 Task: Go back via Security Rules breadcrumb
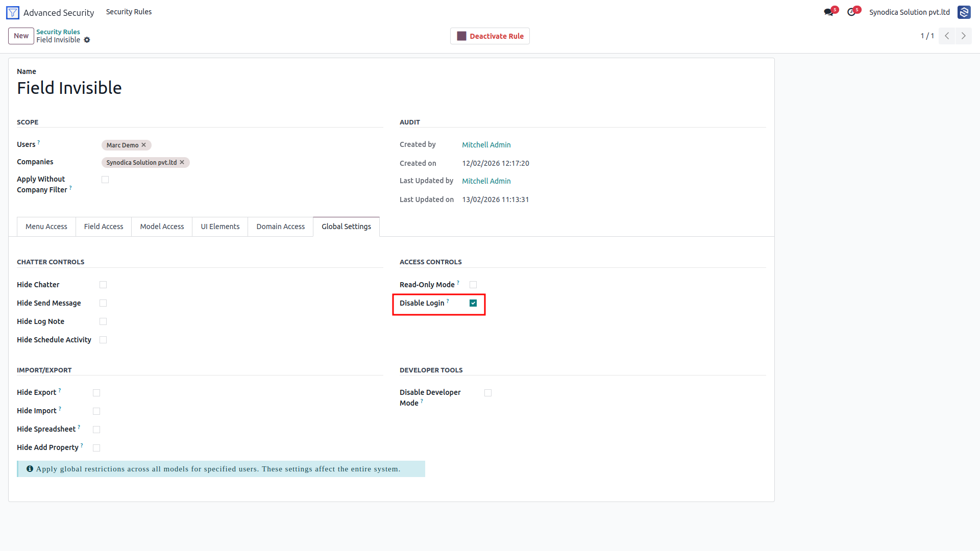point(58,32)
